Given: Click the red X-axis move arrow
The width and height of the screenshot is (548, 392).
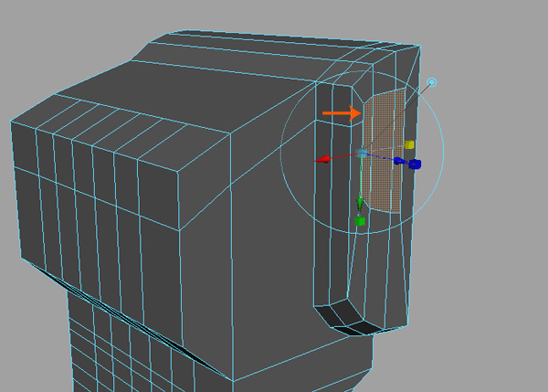Looking at the screenshot, I should click(x=322, y=160).
